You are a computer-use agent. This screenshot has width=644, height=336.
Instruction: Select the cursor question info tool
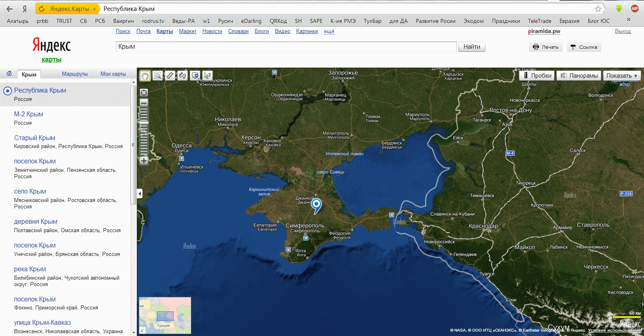pyautogui.click(x=208, y=75)
